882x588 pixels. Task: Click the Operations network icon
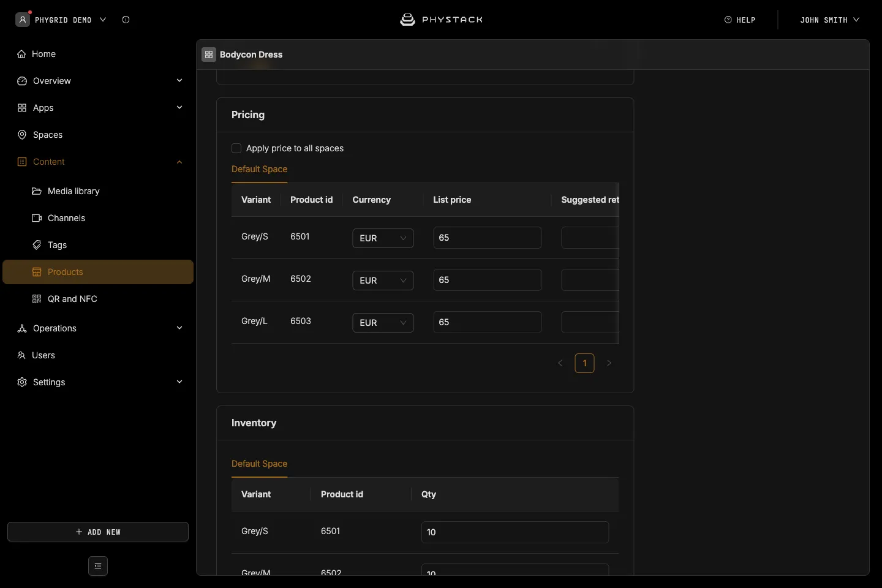22,328
